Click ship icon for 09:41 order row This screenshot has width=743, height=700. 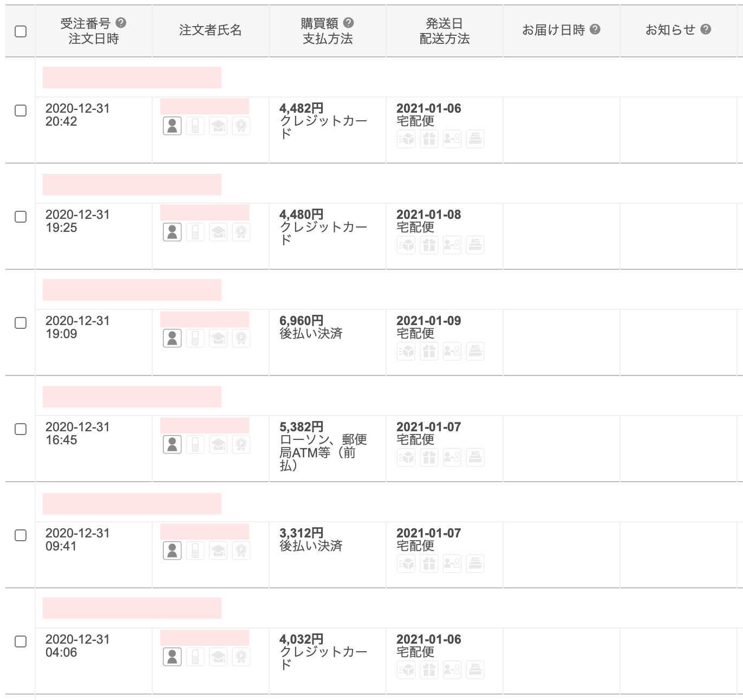(475, 564)
